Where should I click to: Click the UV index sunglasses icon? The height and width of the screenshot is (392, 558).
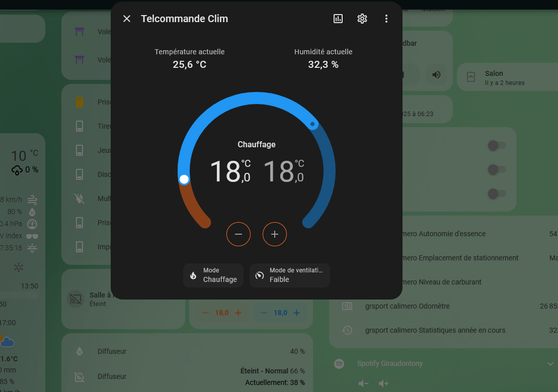[32, 235]
